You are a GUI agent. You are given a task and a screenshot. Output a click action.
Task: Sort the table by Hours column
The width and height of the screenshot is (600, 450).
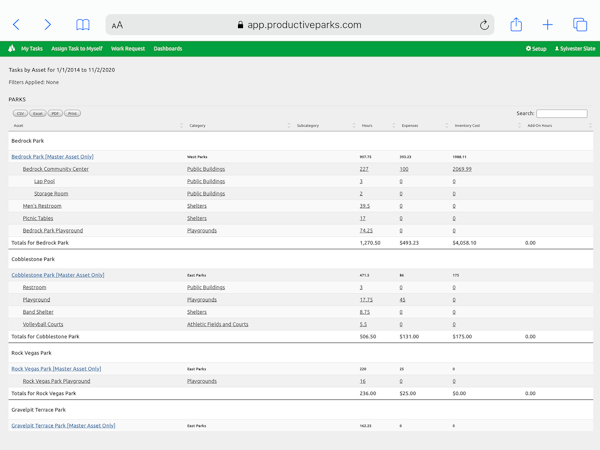[367, 126]
